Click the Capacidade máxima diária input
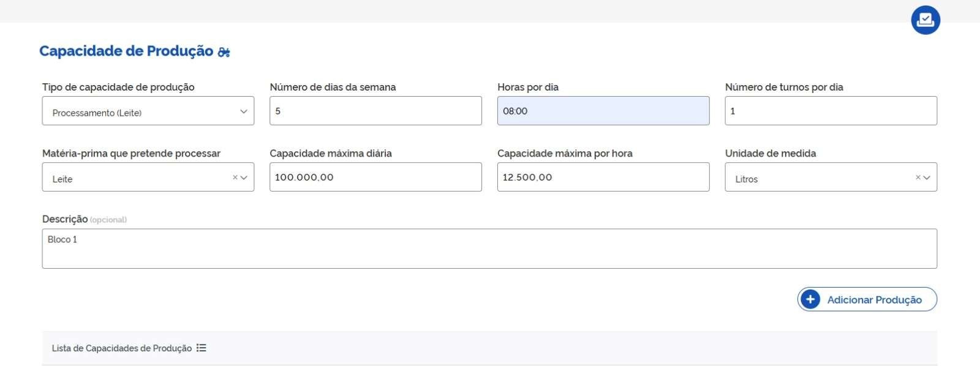The image size is (980, 366). [x=375, y=177]
